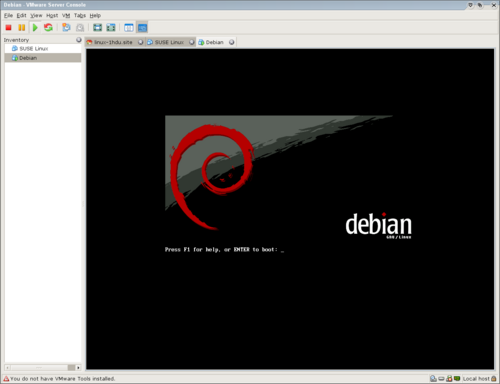Open the Help menu

(x=95, y=15)
